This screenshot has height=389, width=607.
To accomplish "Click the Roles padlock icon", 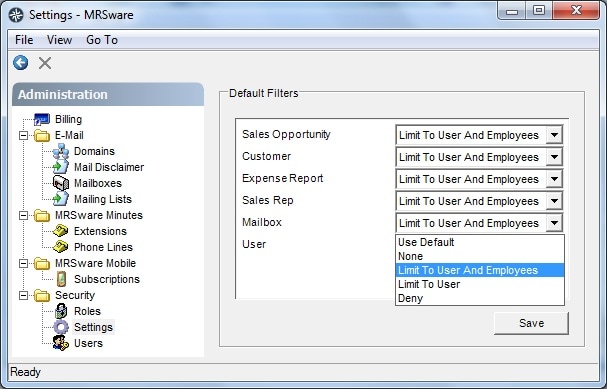I will click(61, 311).
